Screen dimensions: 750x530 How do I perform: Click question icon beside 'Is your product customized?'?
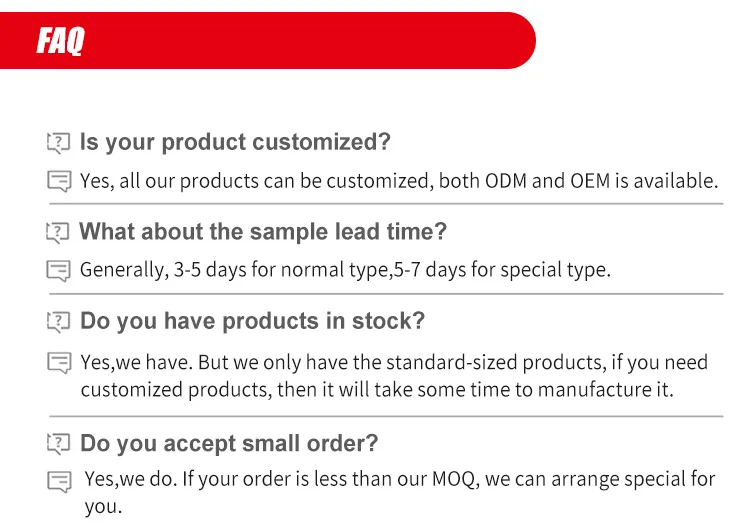(x=59, y=143)
